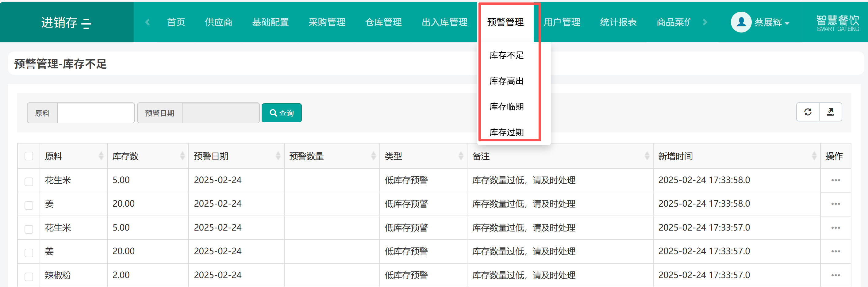868x287 pixels.
Task: Toggle the select-all checkbox in table header
Action: 29,156
